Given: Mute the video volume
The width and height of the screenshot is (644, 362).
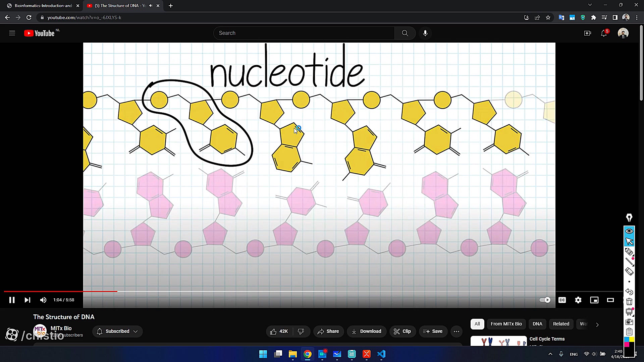Looking at the screenshot, I should (43, 300).
